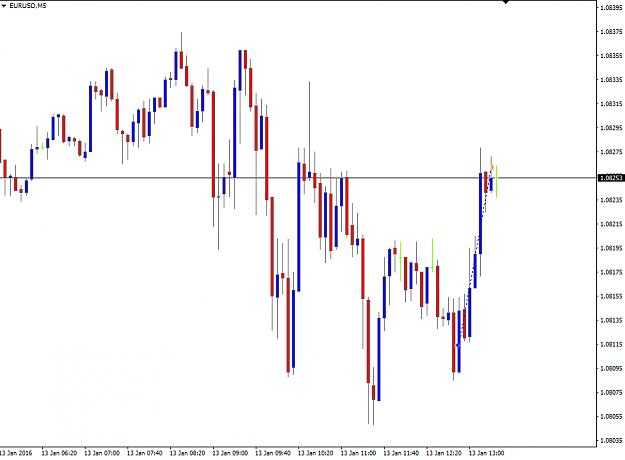Click the 13 Jan 06:20 time label
Image resolution: width=625 pixels, height=460 pixels.
59,453
